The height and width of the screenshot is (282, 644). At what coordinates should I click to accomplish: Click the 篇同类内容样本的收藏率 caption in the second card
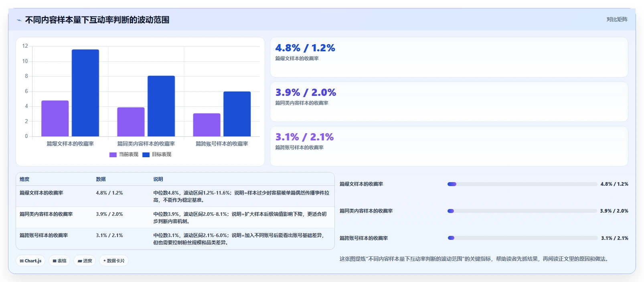click(x=302, y=103)
